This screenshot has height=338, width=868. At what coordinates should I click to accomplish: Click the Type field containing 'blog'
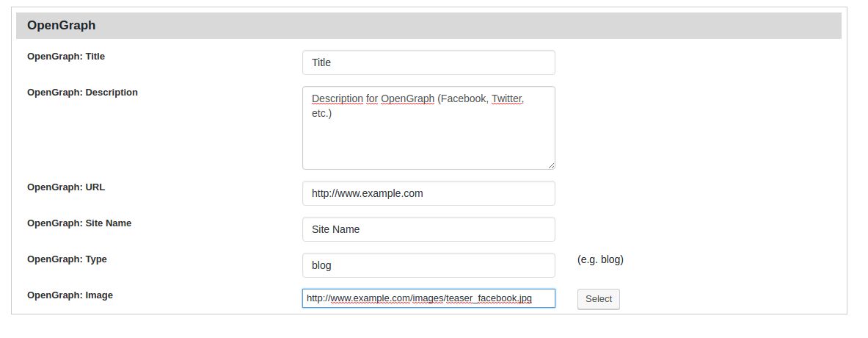click(428, 265)
